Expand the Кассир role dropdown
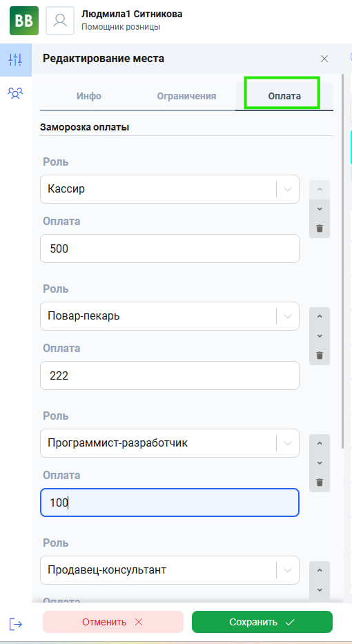 tap(288, 189)
